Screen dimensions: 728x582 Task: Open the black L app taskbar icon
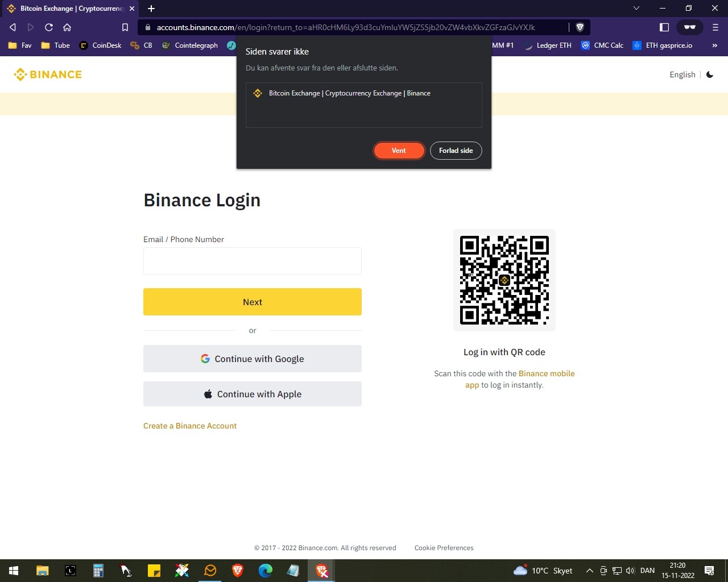pyautogui.click(x=70, y=571)
